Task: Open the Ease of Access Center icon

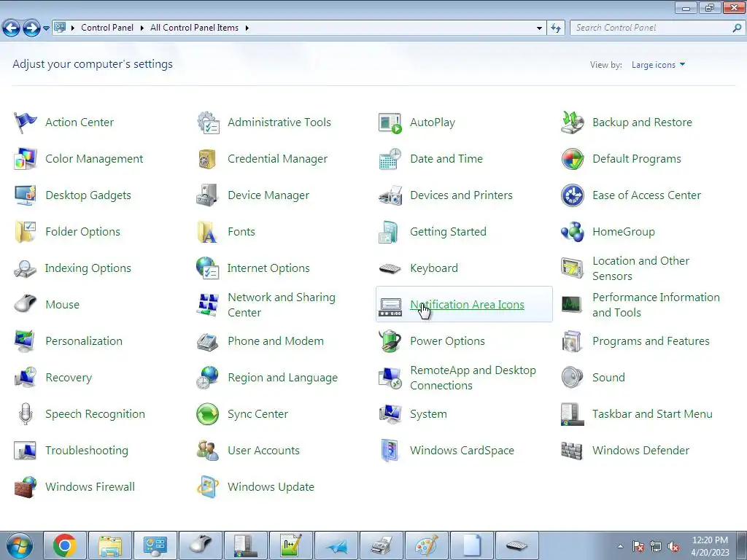Action: 572,195
